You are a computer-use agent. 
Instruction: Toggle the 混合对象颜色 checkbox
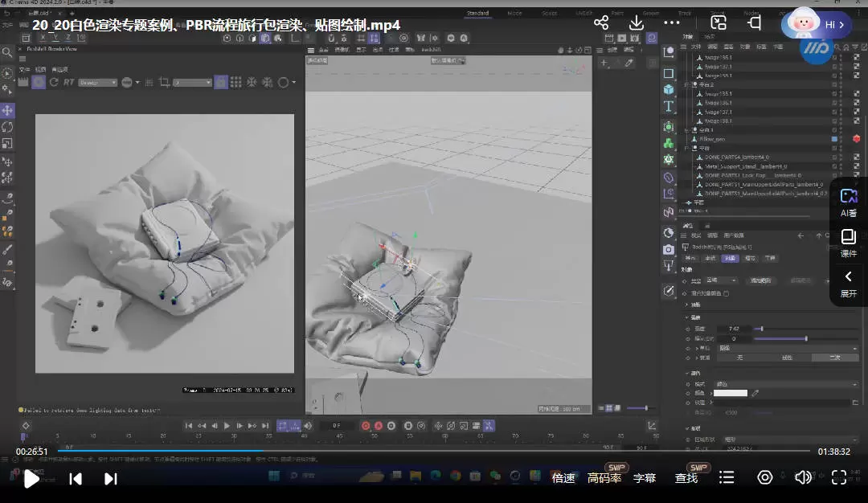(x=727, y=293)
